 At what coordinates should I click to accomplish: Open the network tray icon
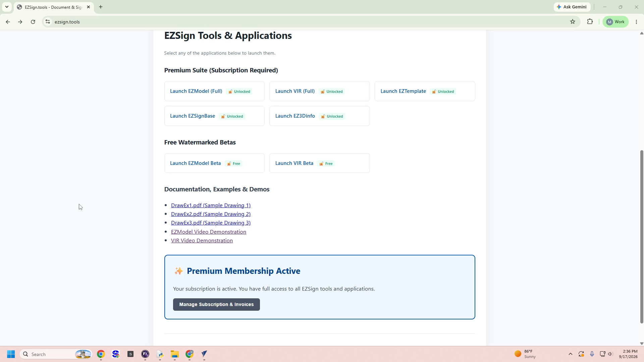tap(602, 354)
